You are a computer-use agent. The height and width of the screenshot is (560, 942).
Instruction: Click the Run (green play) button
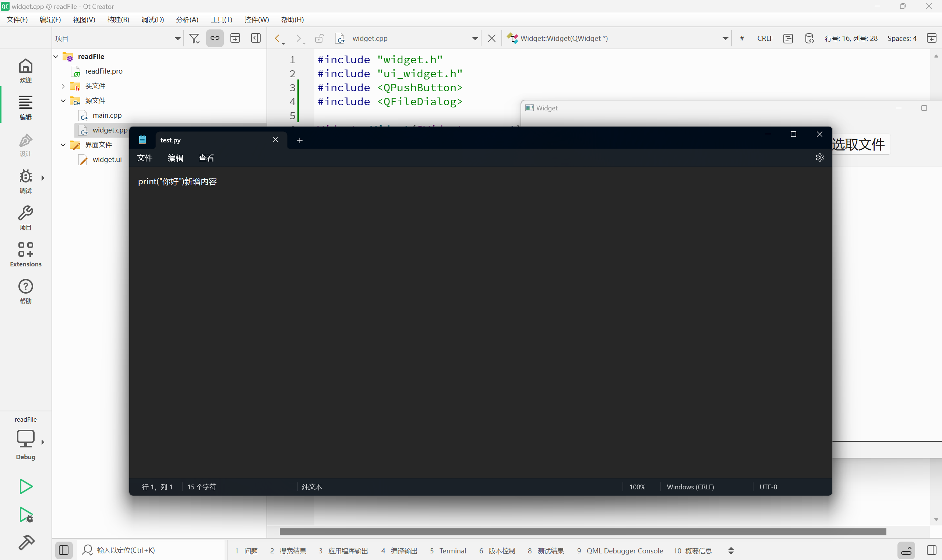tap(26, 486)
